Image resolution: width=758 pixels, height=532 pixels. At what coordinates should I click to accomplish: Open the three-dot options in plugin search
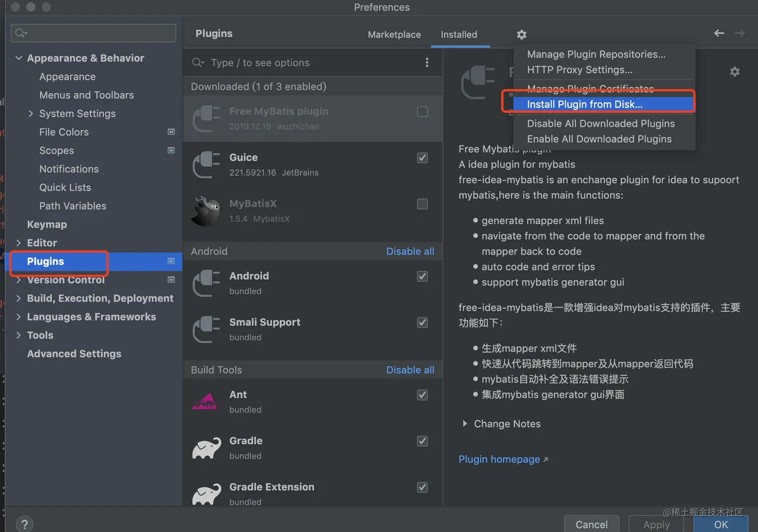427,62
